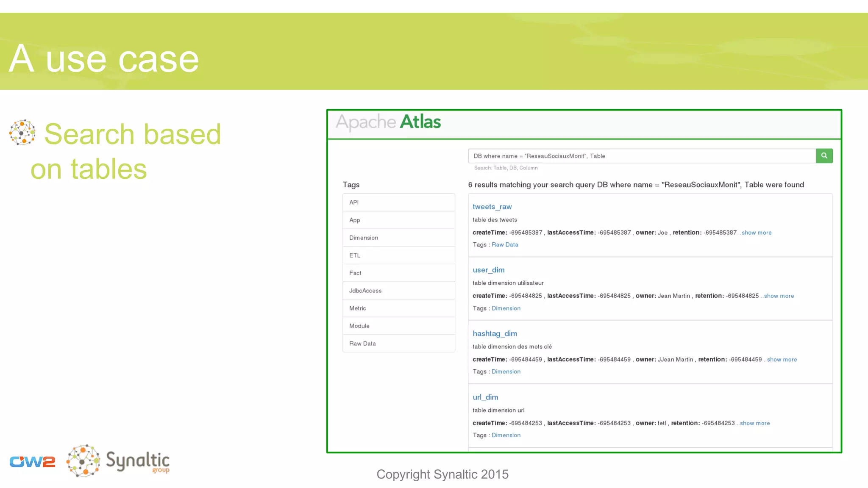Click Raw Data tag link under tweets_raw
The width and height of the screenshot is (868, 488).
tap(505, 244)
